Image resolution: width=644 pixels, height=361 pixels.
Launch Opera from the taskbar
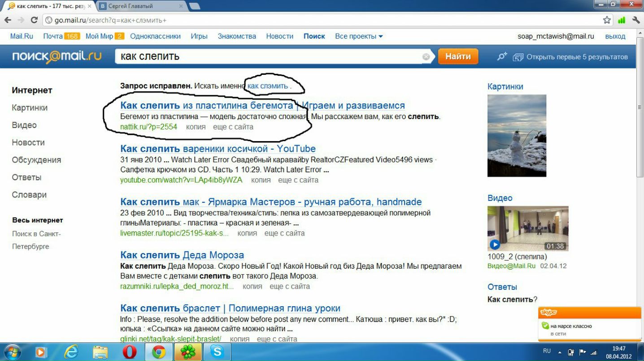point(130,352)
